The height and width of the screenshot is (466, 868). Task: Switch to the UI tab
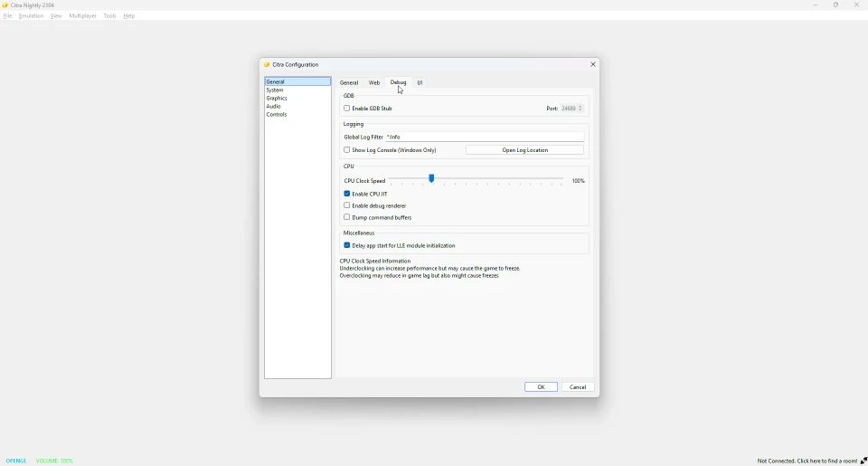(420, 82)
